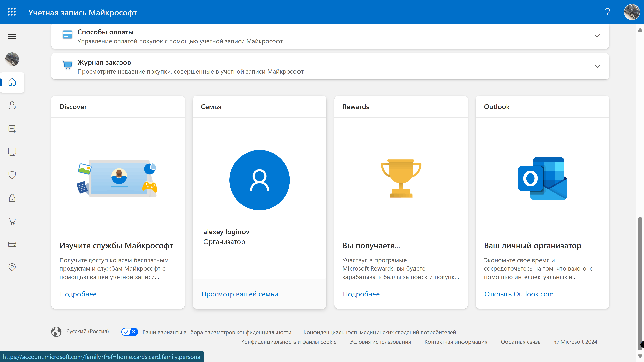Screen dimensions: 644x362
Task: Click the scrollbar up arrow
Action: [x=640, y=30]
